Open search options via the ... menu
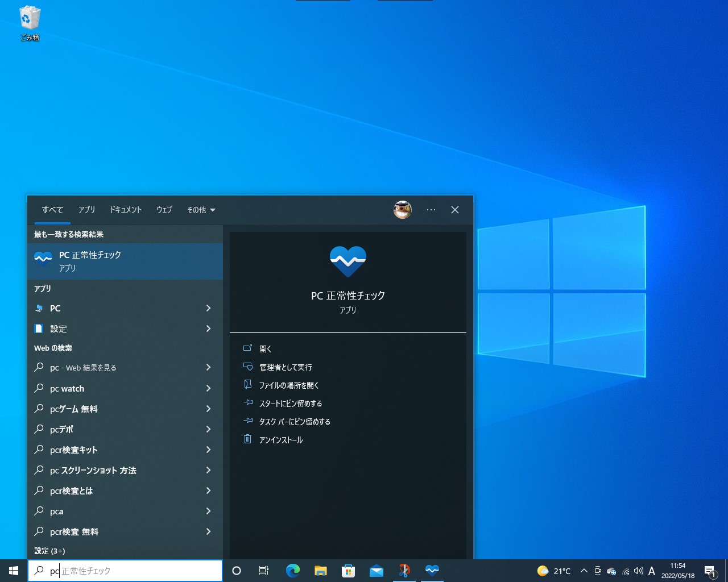 point(431,210)
